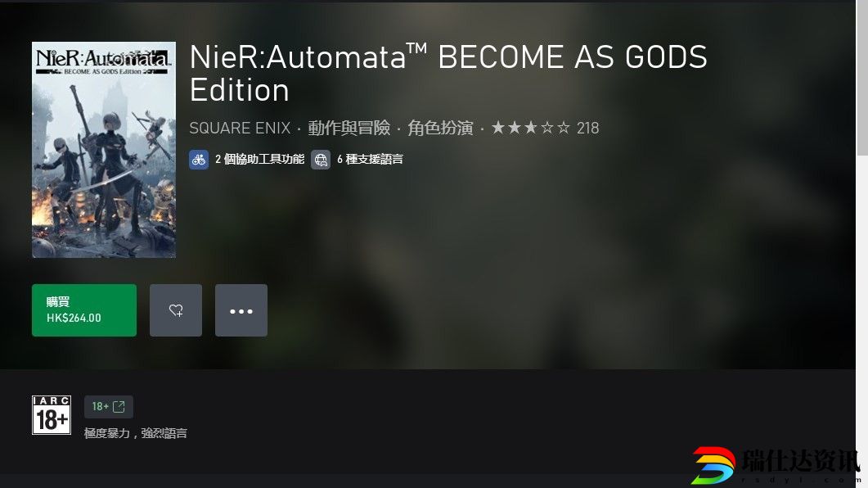
Task: Click the 瑞仕达资讯 watermark text
Action: click(801, 461)
